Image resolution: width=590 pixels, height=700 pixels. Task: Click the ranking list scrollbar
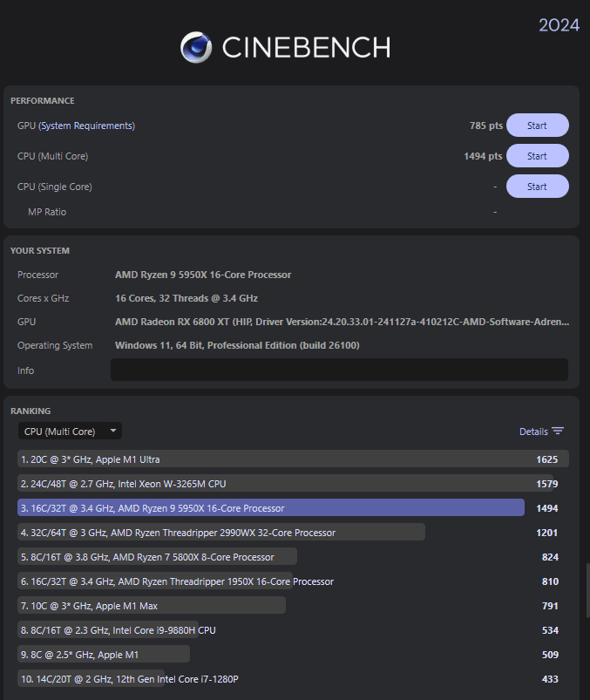coord(587,591)
